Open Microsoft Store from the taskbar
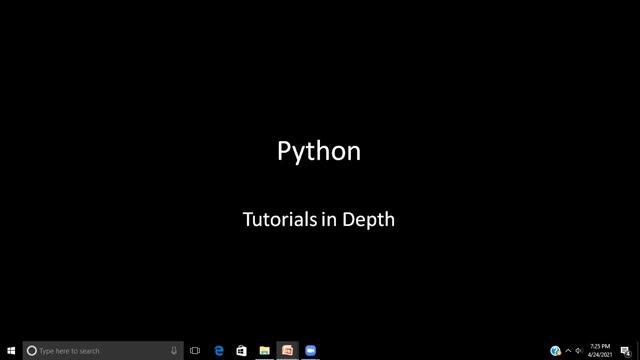The image size is (640, 360). (x=242, y=351)
